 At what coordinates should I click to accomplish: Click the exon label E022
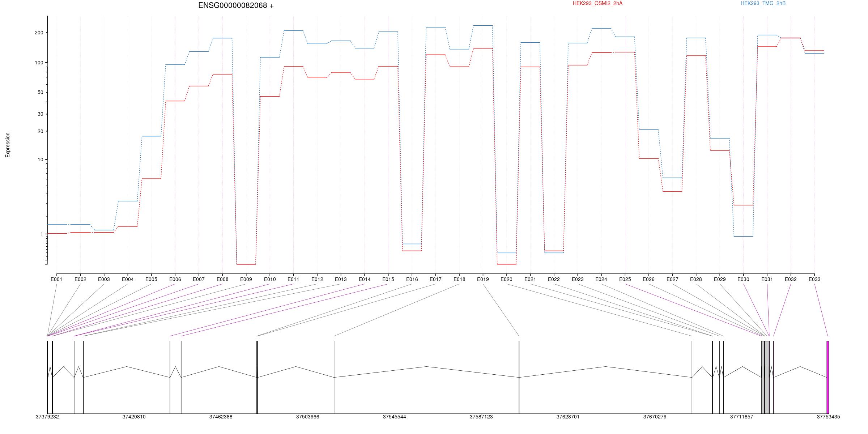(x=554, y=279)
